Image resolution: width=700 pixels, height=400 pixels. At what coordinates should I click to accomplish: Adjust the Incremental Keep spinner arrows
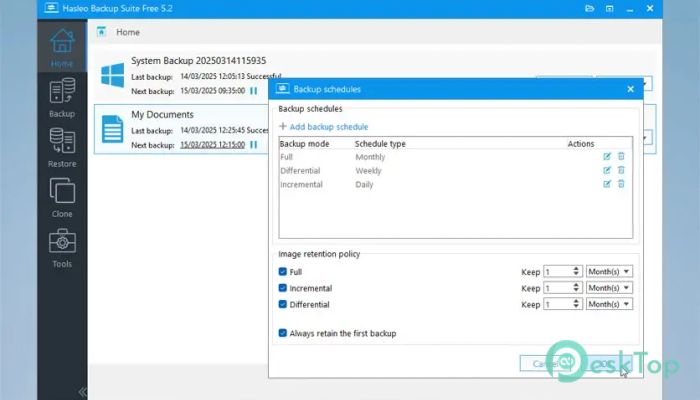[576, 288]
